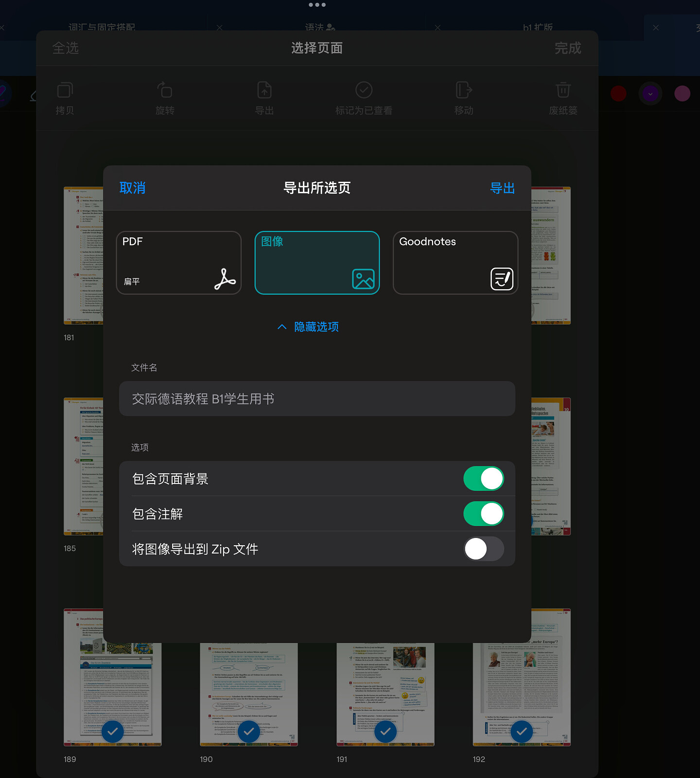Click the trash (废纸篓) icon

pyautogui.click(x=563, y=91)
